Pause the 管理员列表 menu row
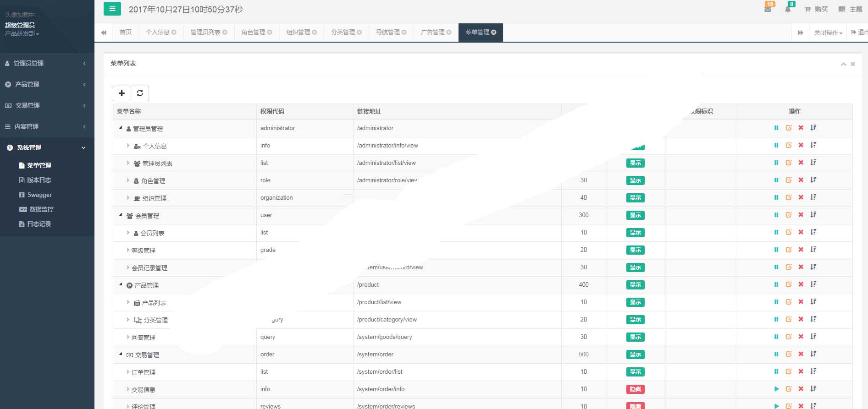The image size is (868, 409). click(x=776, y=163)
